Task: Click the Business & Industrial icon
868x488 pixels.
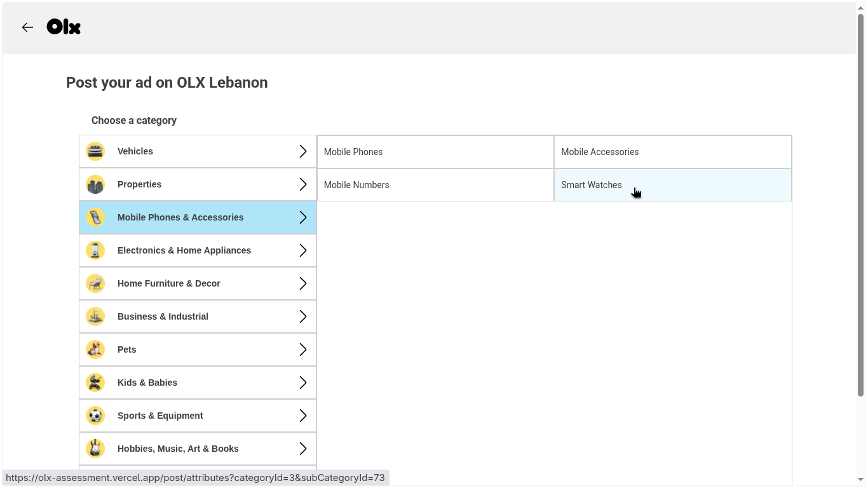Action: 95,316
